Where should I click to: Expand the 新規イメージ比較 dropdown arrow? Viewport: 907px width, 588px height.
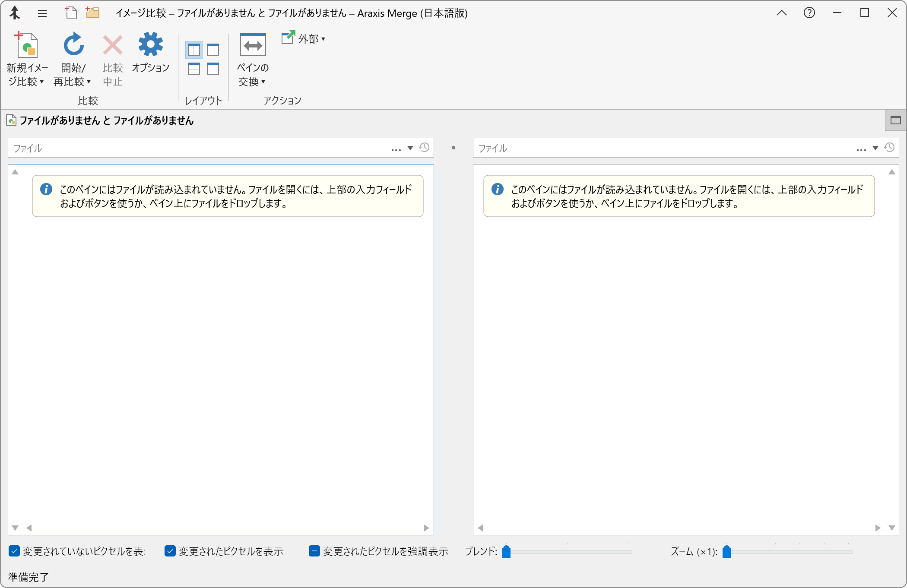tap(42, 82)
